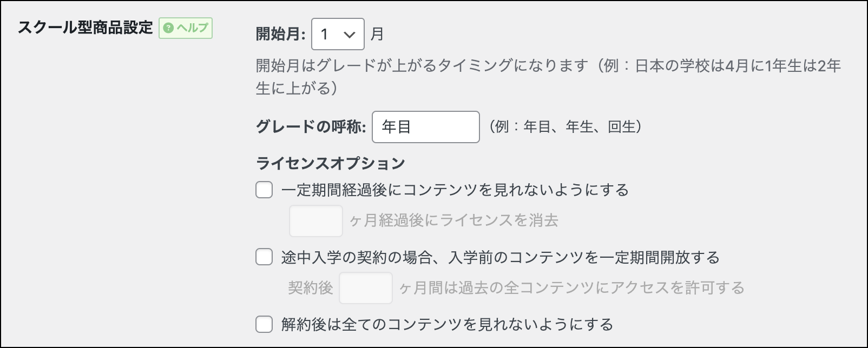The image size is (868, 348).
Task: Click the ヶ月間は過去の全コンテンツにアクセスを許可する text
Action: [x=571, y=288]
